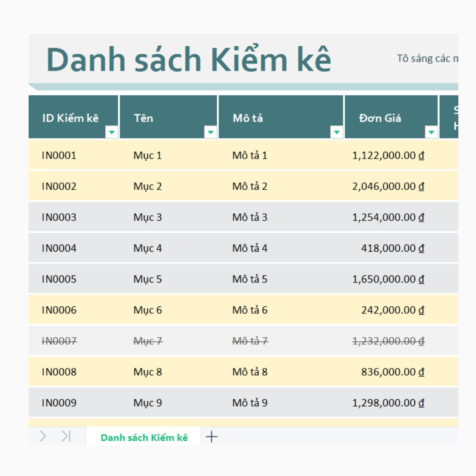Select cell Mô tả 6
The height and width of the screenshot is (476, 476).
coord(281,310)
